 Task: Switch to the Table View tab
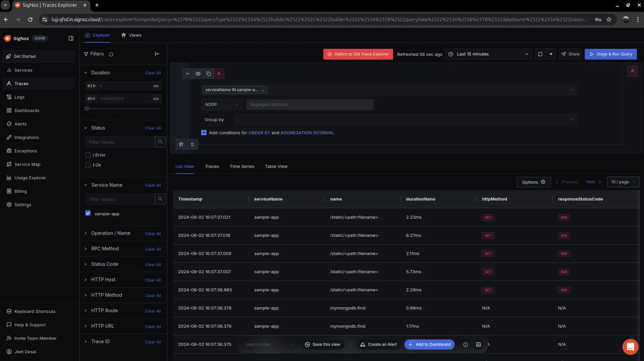click(276, 167)
